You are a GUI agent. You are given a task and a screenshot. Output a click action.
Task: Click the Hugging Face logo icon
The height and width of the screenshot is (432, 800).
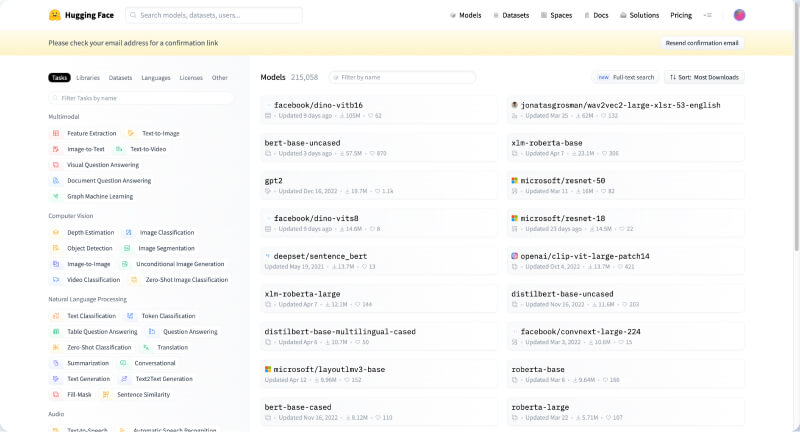54,15
